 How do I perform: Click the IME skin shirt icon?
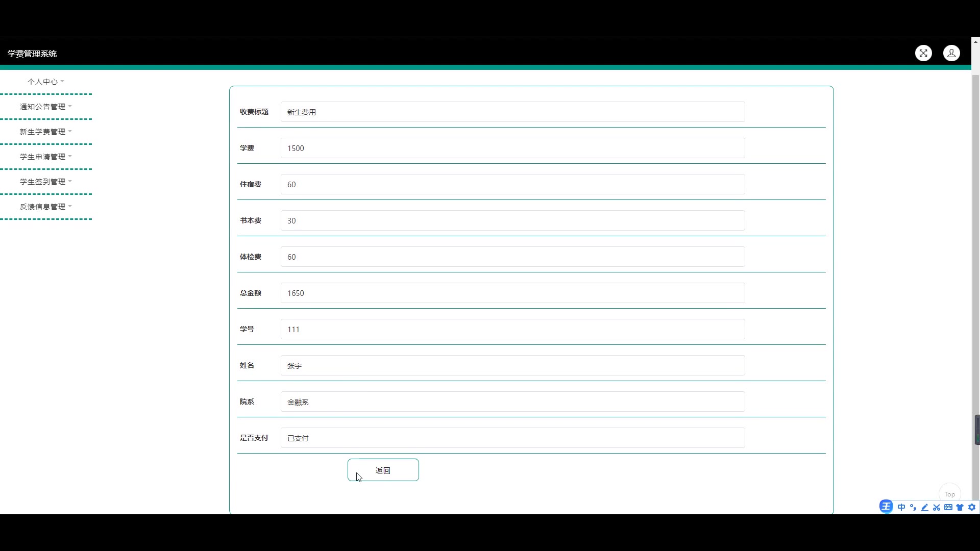point(960,507)
